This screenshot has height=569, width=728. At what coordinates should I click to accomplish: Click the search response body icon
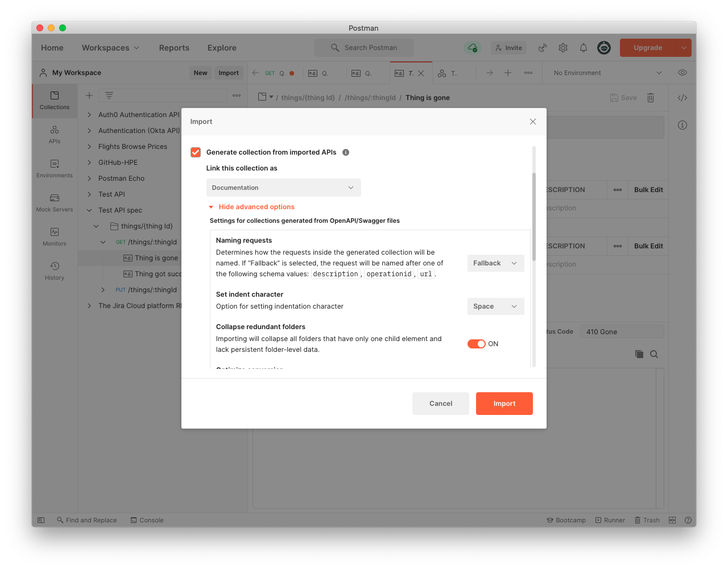coord(654,354)
